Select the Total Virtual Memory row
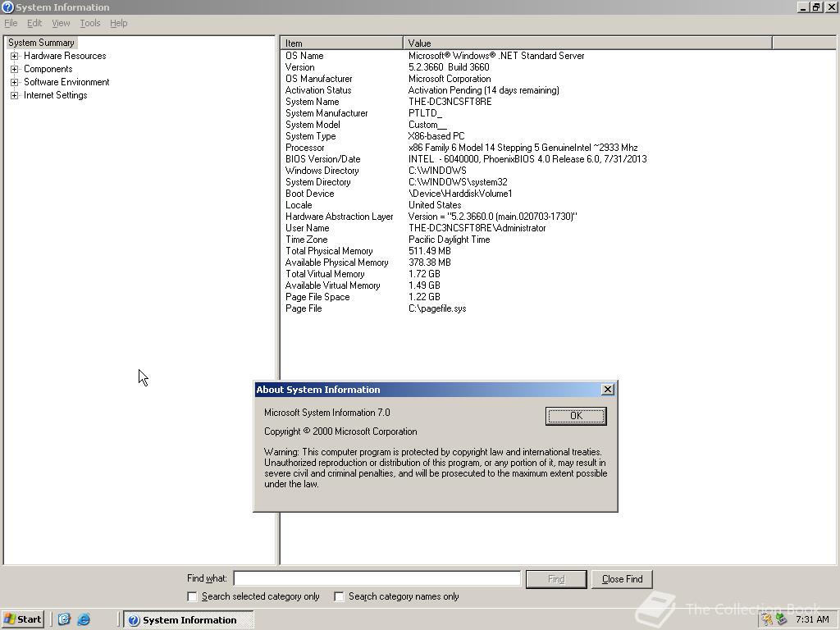This screenshot has width=840, height=630. click(x=557, y=274)
